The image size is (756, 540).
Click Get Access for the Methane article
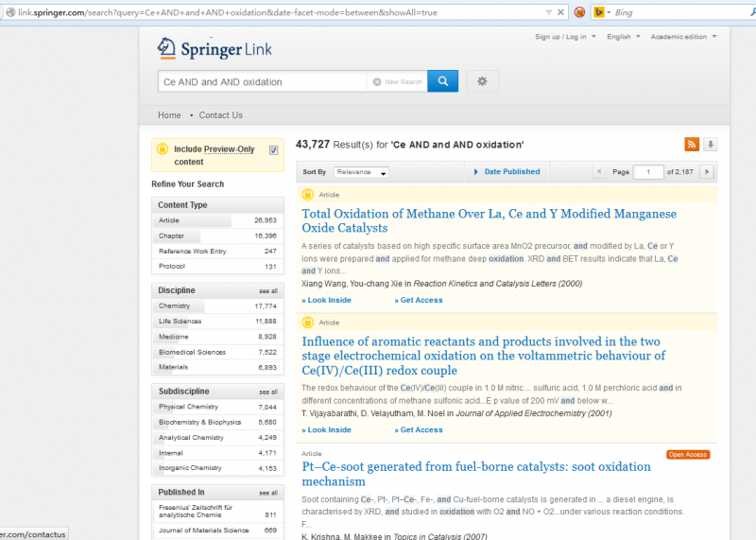[x=419, y=300]
